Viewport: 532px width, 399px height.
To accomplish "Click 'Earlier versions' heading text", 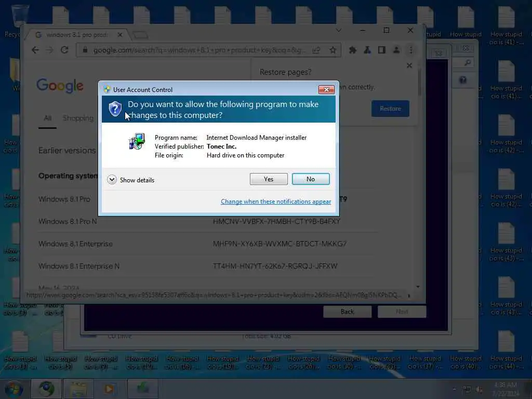I will tap(67, 150).
